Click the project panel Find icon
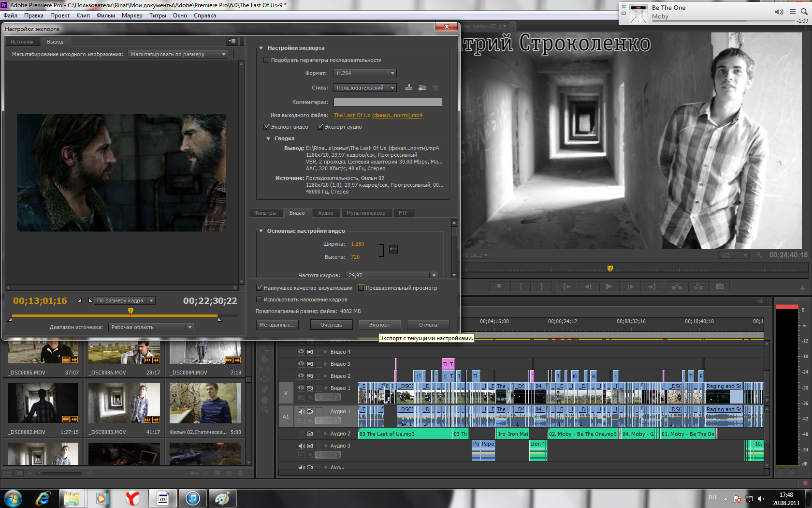 pyautogui.click(x=206, y=473)
